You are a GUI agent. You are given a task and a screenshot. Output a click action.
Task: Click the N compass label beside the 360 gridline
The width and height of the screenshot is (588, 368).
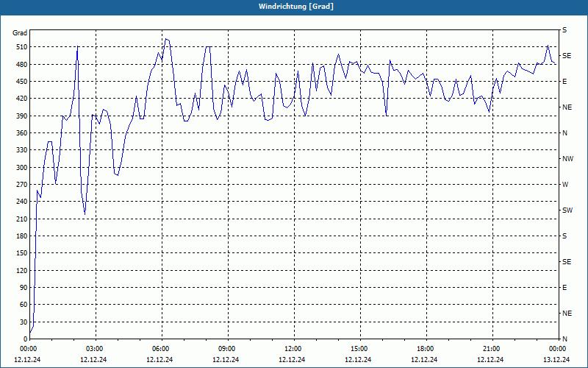tap(564, 133)
